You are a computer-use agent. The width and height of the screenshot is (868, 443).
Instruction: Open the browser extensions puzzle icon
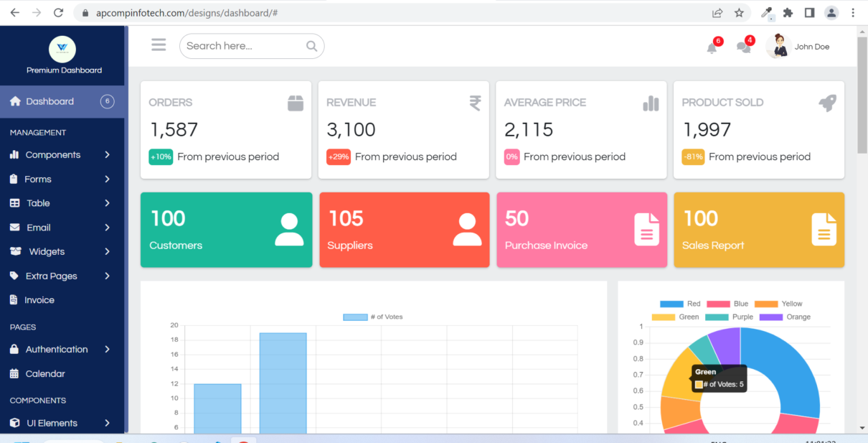coord(788,13)
